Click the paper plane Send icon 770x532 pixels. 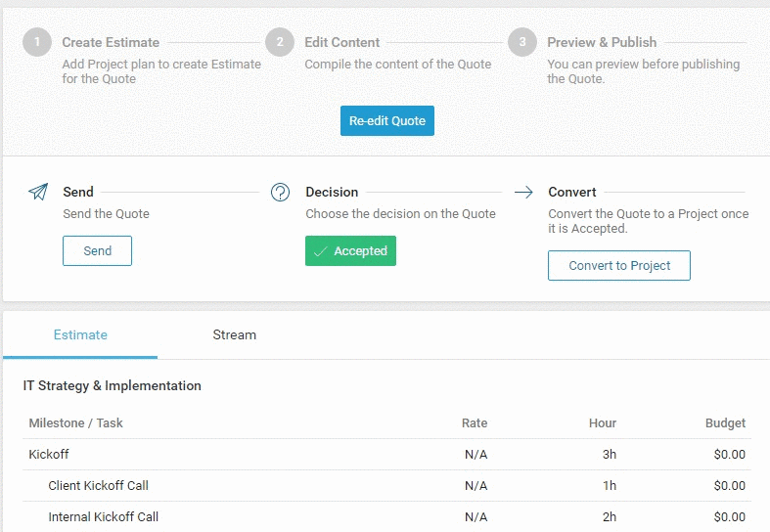click(38, 192)
